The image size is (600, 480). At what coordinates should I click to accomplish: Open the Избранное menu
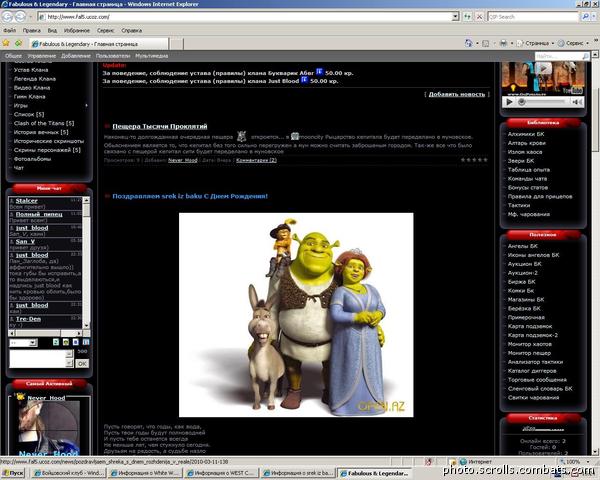(x=77, y=30)
